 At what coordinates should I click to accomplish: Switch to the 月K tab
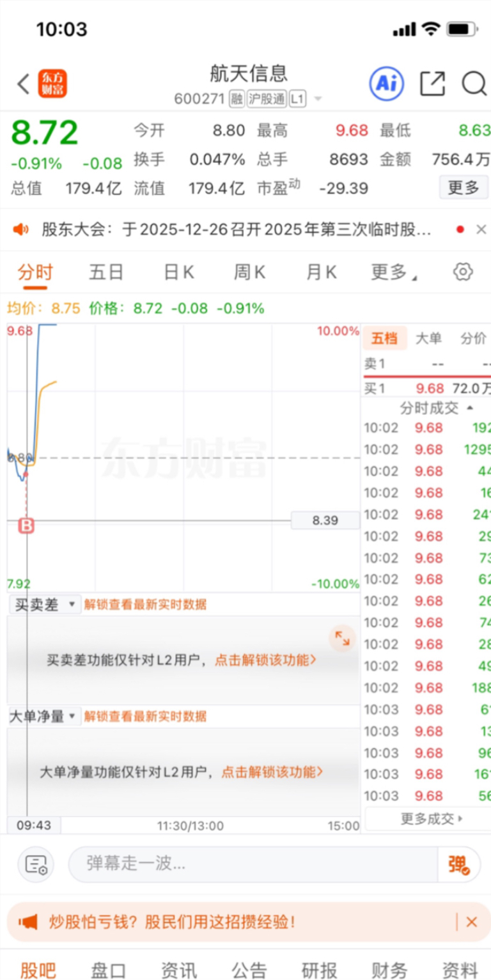point(322,272)
